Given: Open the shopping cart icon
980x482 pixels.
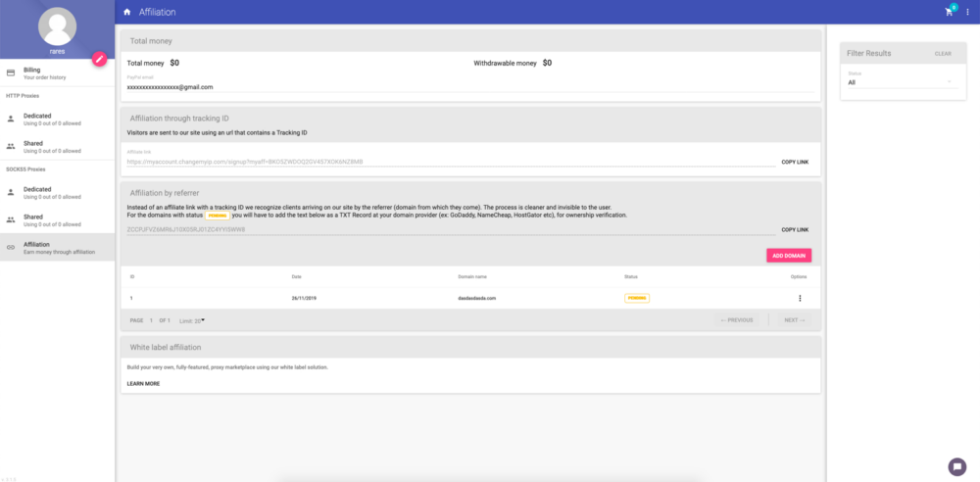Looking at the screenshot, I should (x=949, y=12).
